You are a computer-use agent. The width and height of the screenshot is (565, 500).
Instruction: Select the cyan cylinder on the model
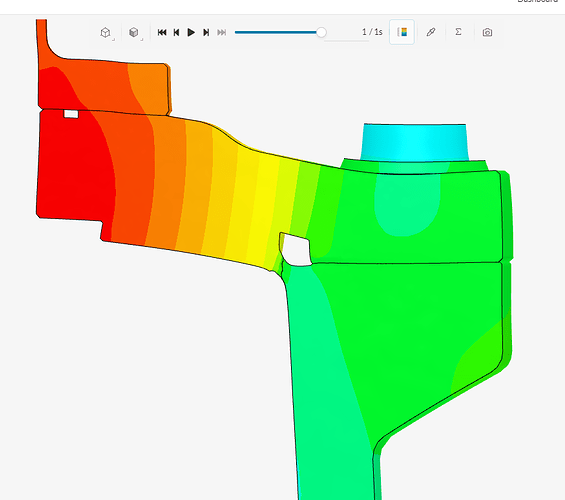(x=414, y=142)
